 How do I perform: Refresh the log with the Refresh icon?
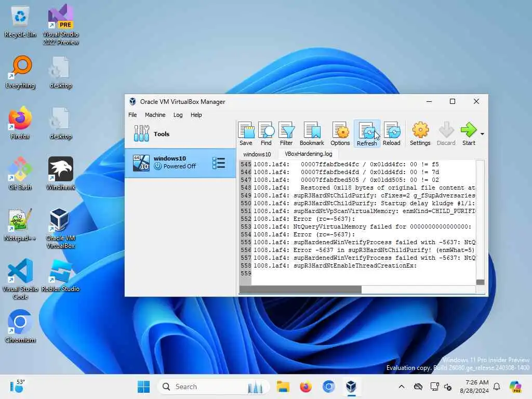tap(367, 134)
